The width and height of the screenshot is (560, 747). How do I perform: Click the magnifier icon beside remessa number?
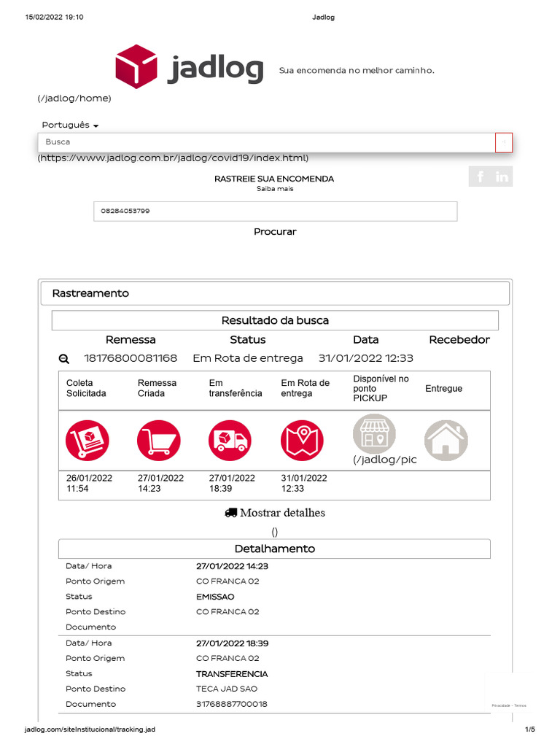pyautogui.click(x=64, y=358)
